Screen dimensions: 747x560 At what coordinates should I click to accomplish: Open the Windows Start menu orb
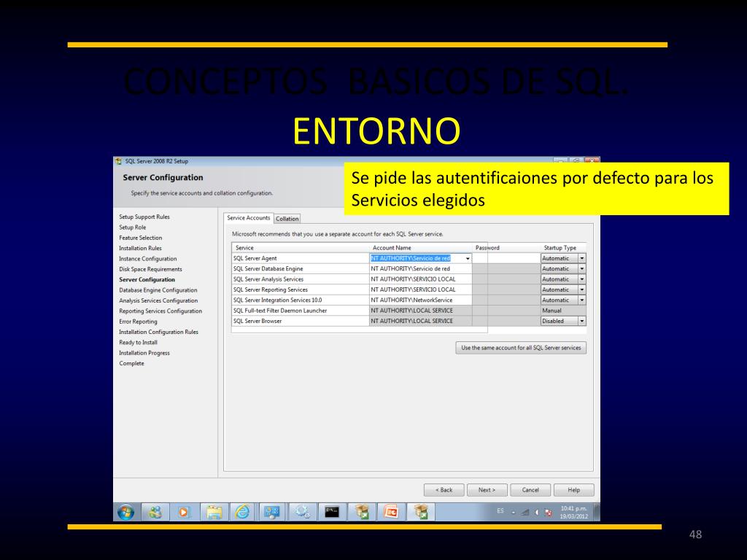point(125,513)
